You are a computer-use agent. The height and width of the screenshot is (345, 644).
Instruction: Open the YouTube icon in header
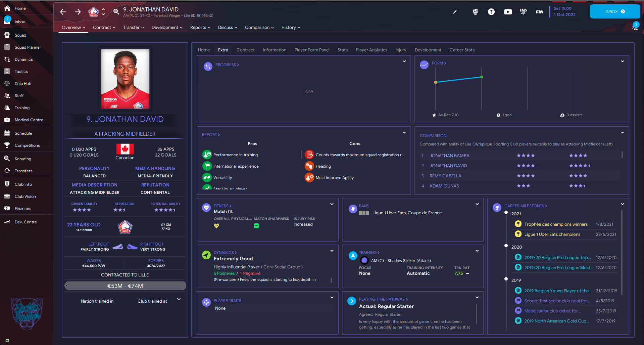tap(508, 12)
